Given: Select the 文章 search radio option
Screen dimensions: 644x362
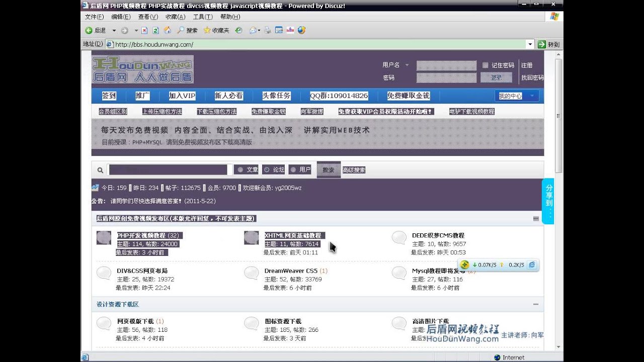Looking at the screenshot, I should (240, 170).
